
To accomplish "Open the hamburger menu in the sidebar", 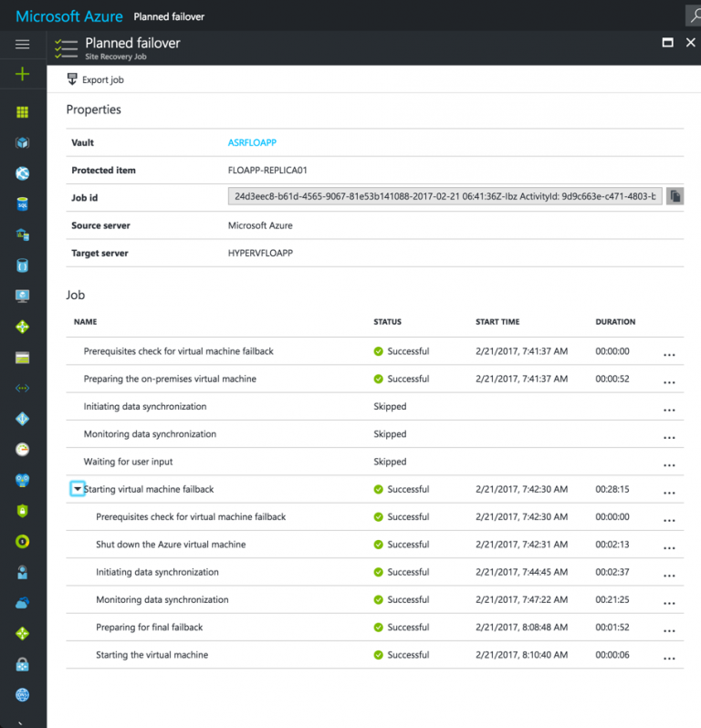I will point(22,44).
